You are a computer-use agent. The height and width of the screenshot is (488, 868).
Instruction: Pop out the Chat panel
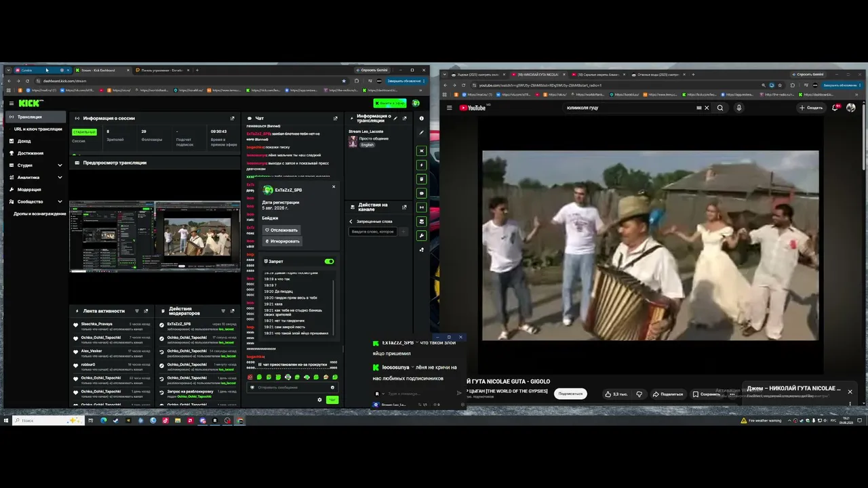[335, 119]
